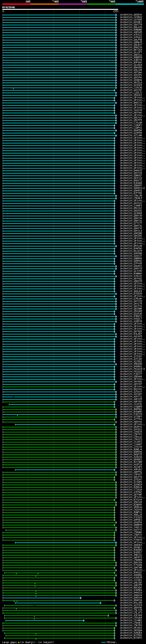The height and width of the screenshot is (644, 146).
Task: Select label UniRef100_C1MX36
Action: tap(131, 88)
